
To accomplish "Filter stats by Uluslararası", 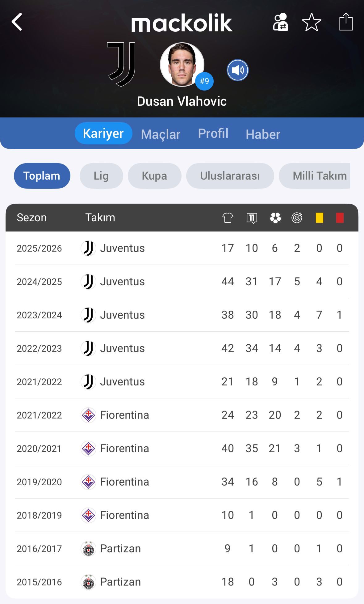I will click(230, 176).
